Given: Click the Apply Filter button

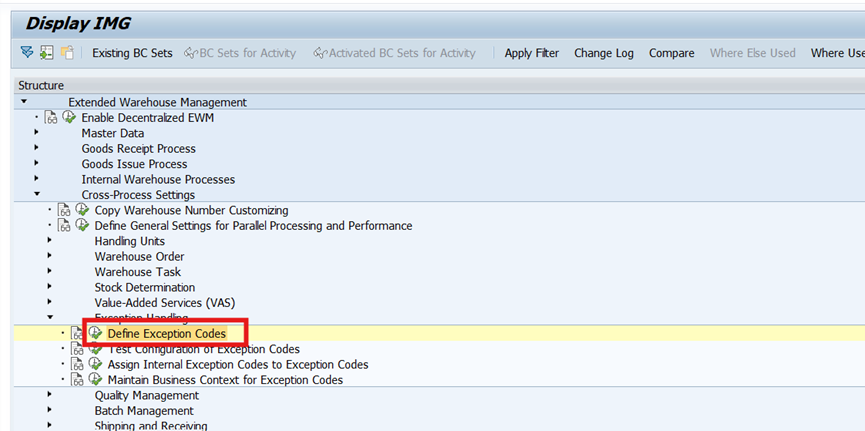Looking at the screenshot, I should [532, 53].
